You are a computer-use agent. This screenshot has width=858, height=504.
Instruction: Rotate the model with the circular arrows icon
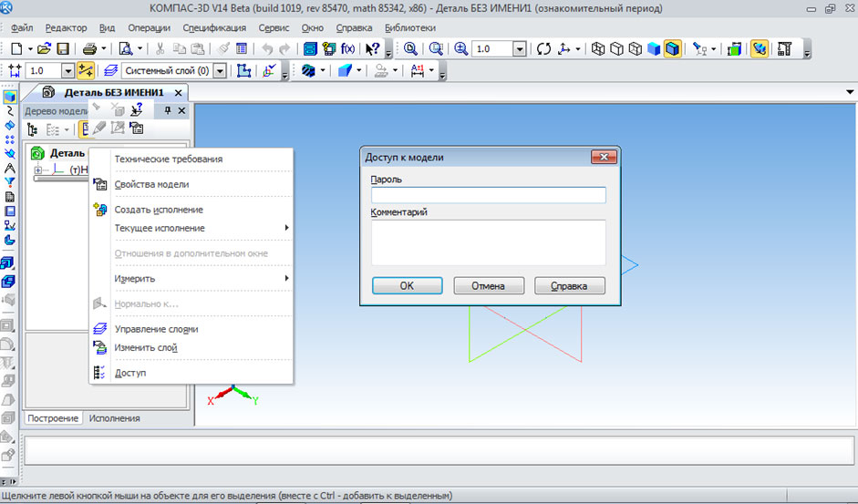(543, 48)
